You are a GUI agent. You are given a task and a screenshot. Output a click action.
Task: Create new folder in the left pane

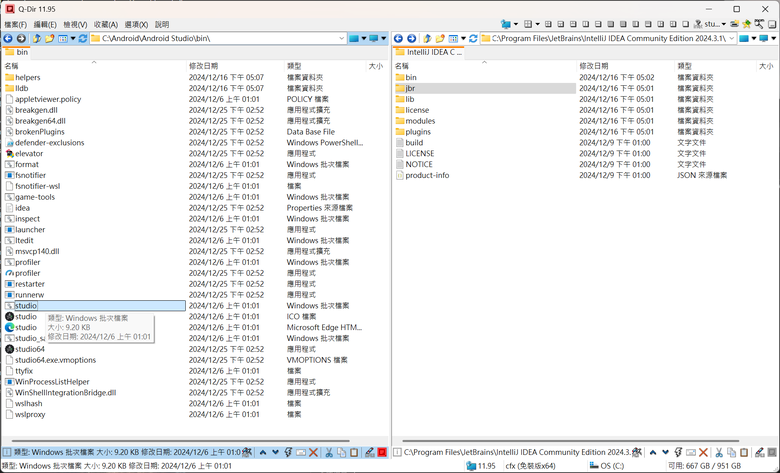pyautogui.click(x=49, y=38)
